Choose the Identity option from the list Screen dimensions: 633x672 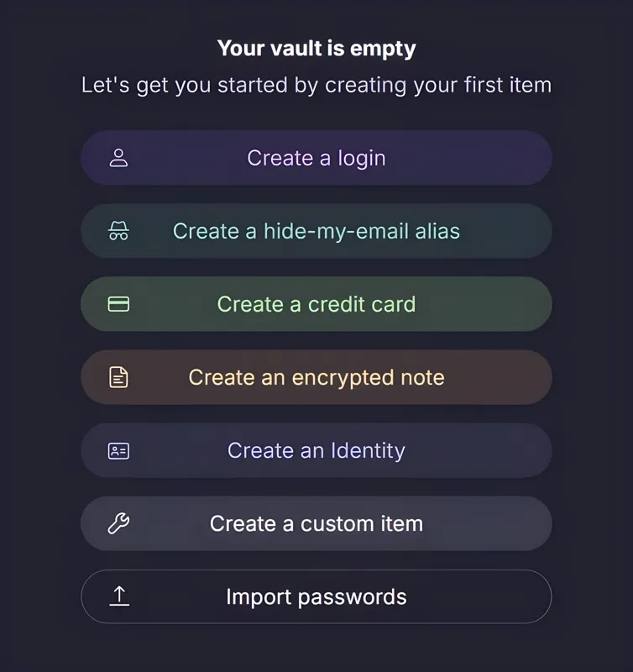[x=316, y=450]
